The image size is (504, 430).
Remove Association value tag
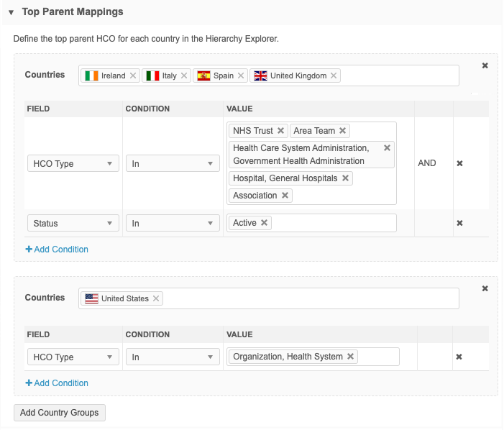pyautogui.click(x=285, y=196)
